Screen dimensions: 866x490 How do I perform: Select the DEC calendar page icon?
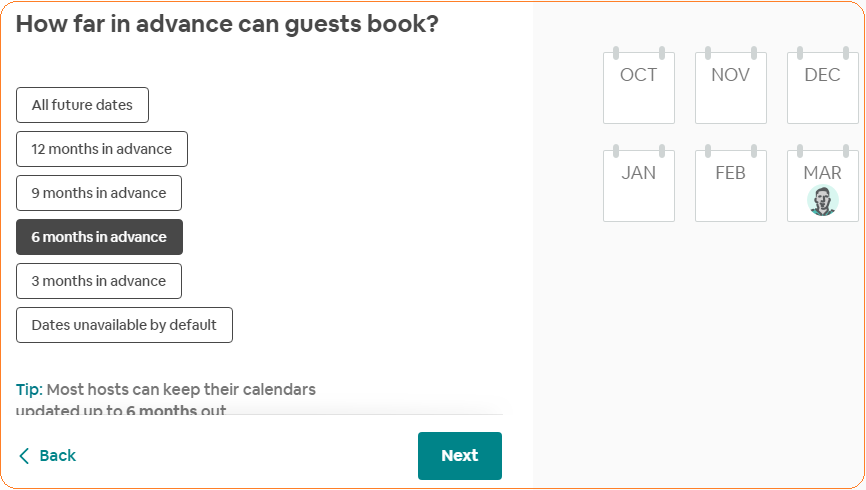coord(822,87)
